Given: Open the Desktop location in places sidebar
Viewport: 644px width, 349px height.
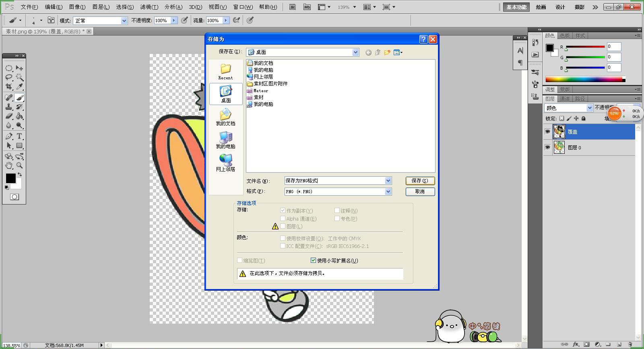Looking at the screenshot, I should click(226, 94).
